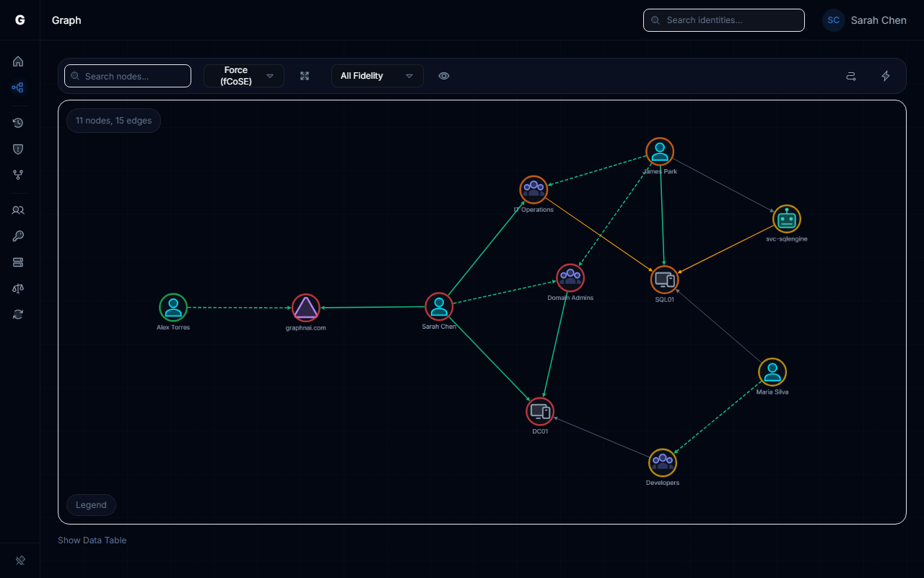Viewport: 924px width, 578px height.
Task: Toggle the edge curve option on the toolbar
Action: 851,76
